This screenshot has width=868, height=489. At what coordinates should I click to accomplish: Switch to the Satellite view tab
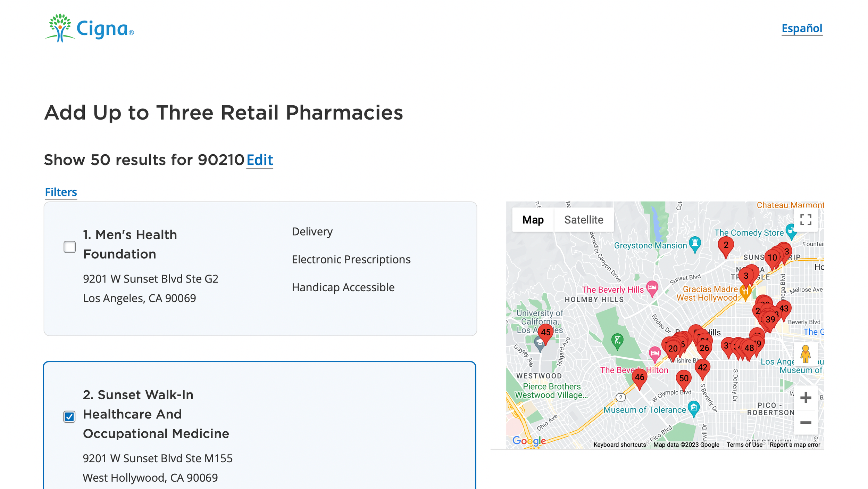pos(584,220)
